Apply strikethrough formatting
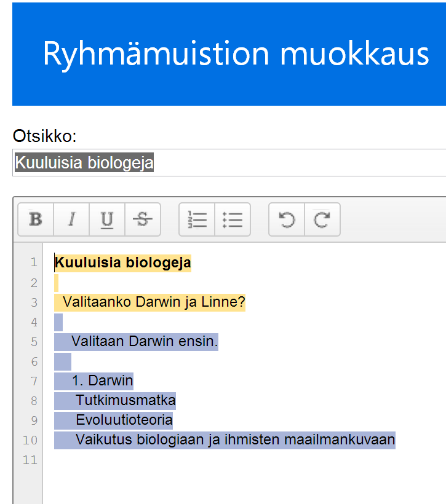This screenshot has height=504, width=446. tap(143, 219)
